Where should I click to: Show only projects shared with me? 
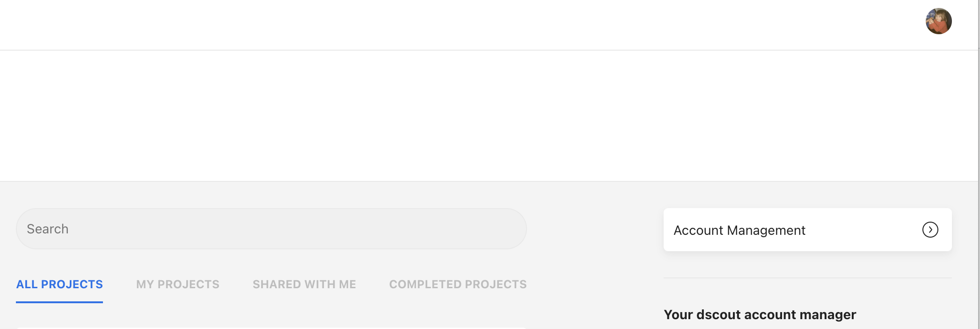(304, 284)
